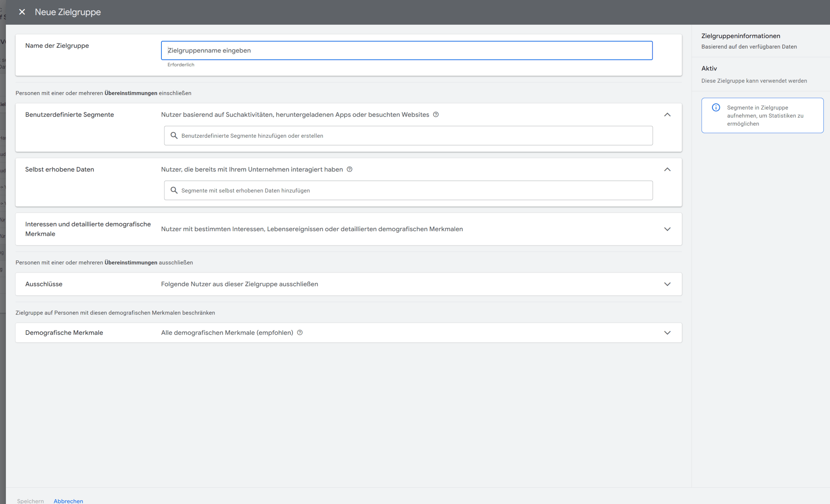Click the Abbrechen link
This screenshot has width=830, height=504.
pos(68,501)
